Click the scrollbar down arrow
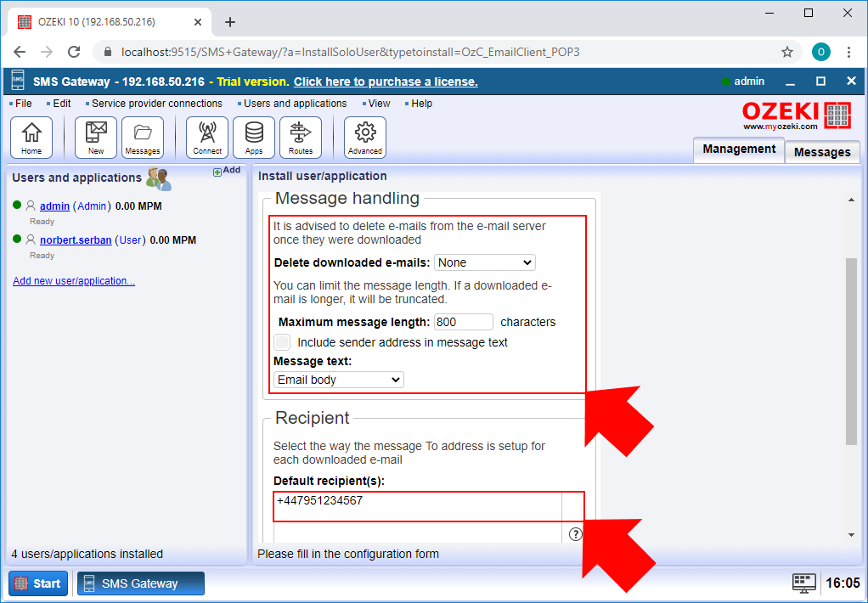The image size is (868, 603). pyautogui.click(x=851, y=535)
